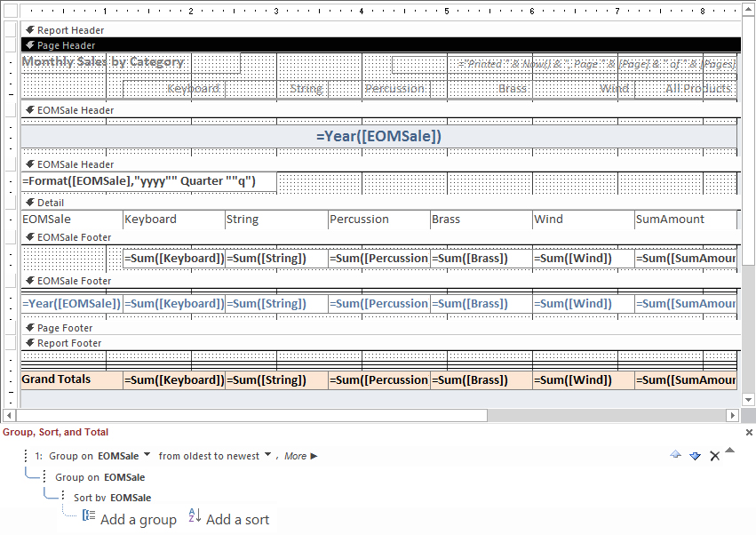Viewport: 756px width, 535px height.
Task: Select the Monthly Sales by Category title label
Action: click(103, 62)
